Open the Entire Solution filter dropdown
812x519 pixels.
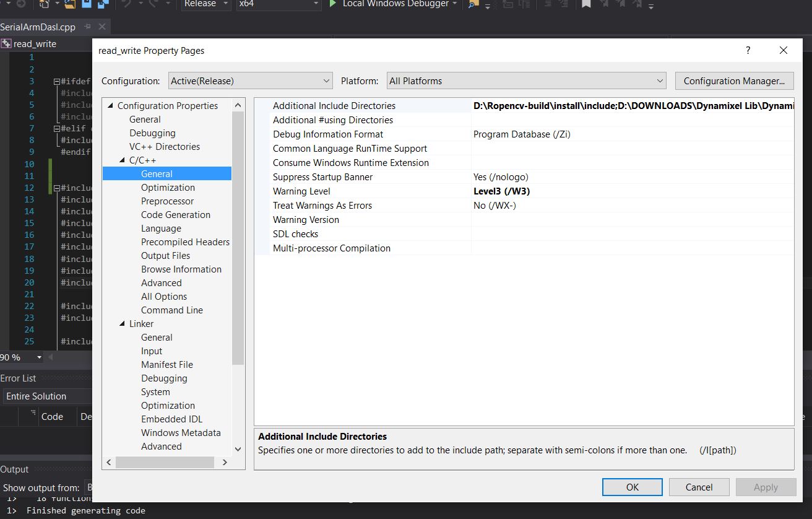pos(46,396)
